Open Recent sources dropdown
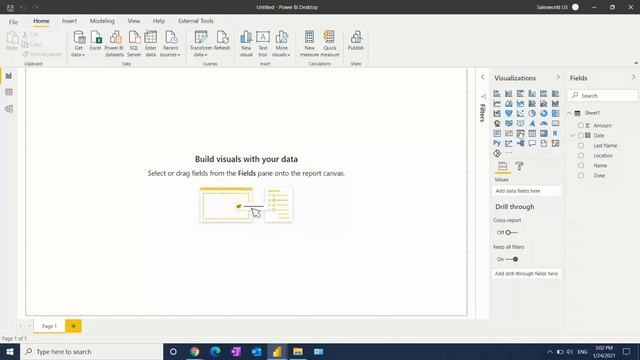Screen dimensions: 640x360 coord(170,43)
